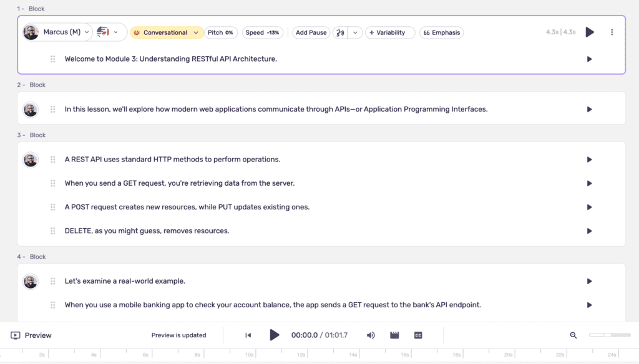Open the three-dot menu in Block 1
Image resolution: width=639 pixels, height=364 pixels.
(x=612, y=32)
